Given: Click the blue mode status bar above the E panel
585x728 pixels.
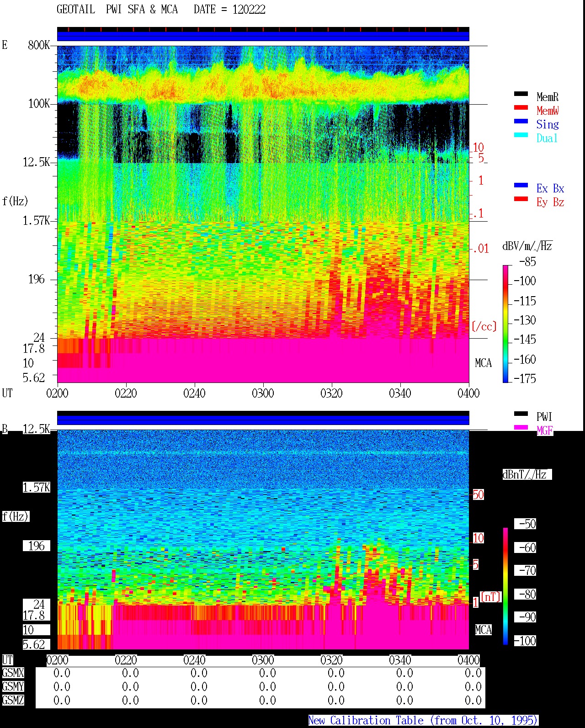Looking at the screenshot, I should point(263,36).
